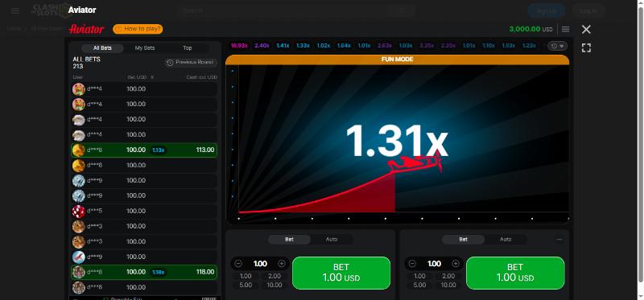This screenshot has height=300, width=644.
Task: Switch right bet panel to Auto mode
Action: click(506, 239)
